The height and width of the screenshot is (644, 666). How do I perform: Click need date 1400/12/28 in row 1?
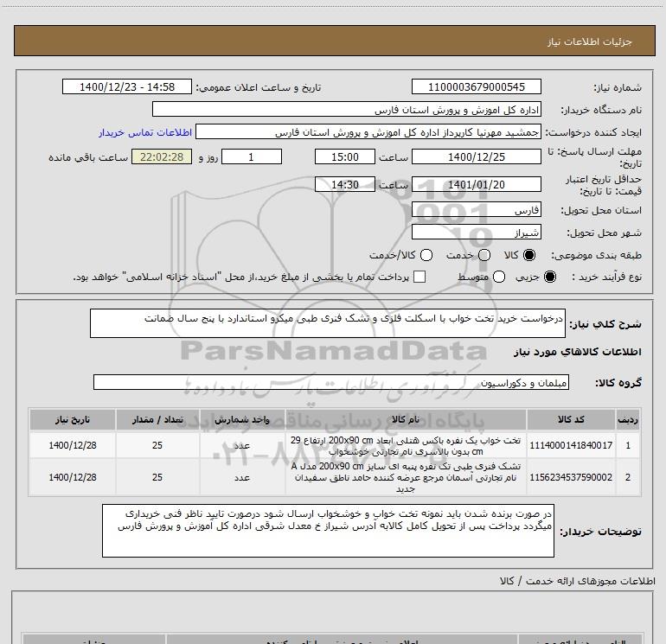click(73, 445)
